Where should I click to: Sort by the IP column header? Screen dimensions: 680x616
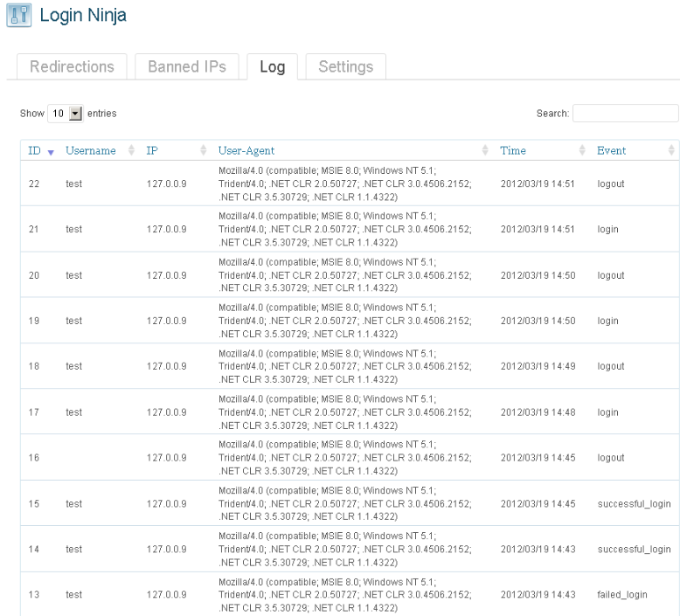click(152, 150)
